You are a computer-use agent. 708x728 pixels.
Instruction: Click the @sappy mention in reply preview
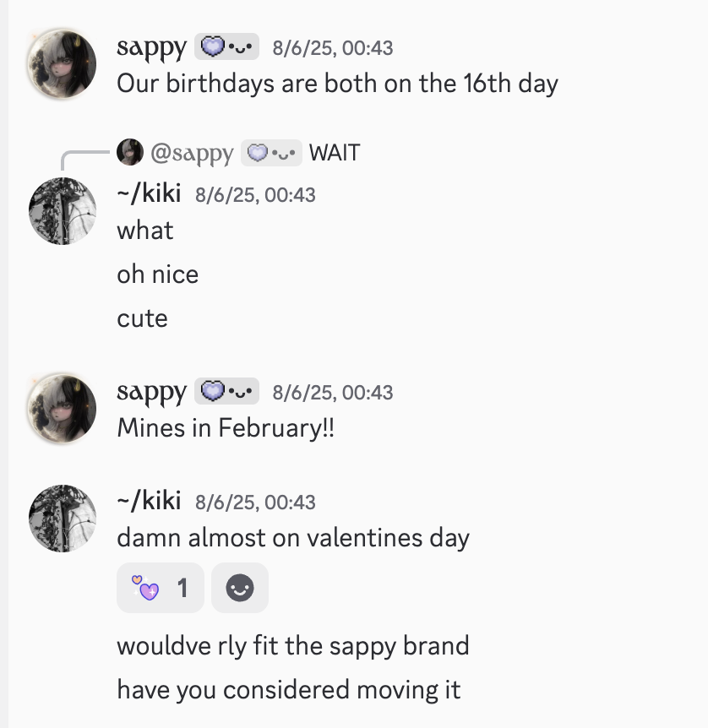(192, 153)
